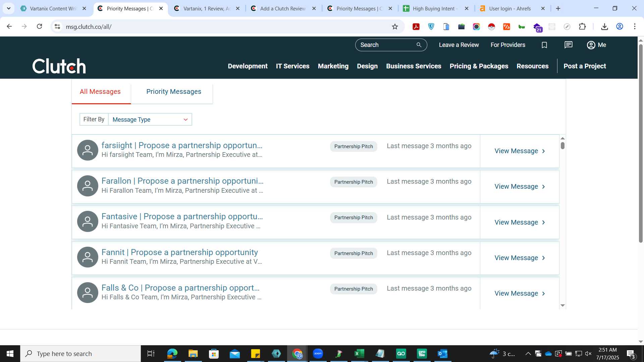The image size is (644, 362).
Task: Open the tab search dropdown arrow
Action: tap(9, 8)
